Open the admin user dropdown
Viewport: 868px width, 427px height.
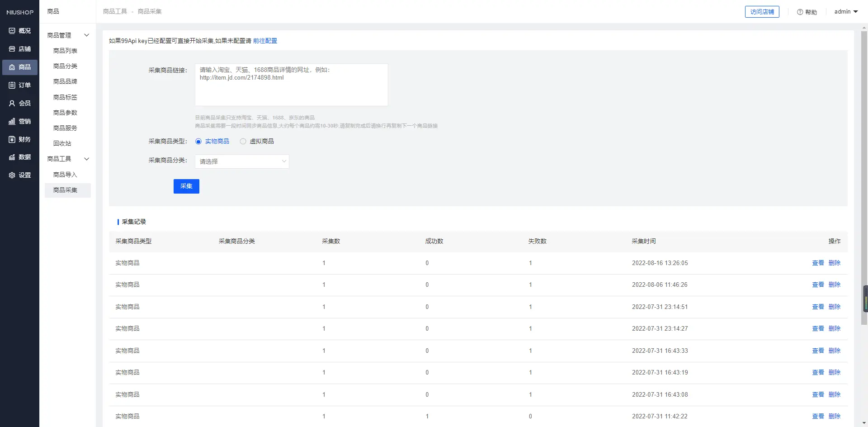[x=846, y=12]
